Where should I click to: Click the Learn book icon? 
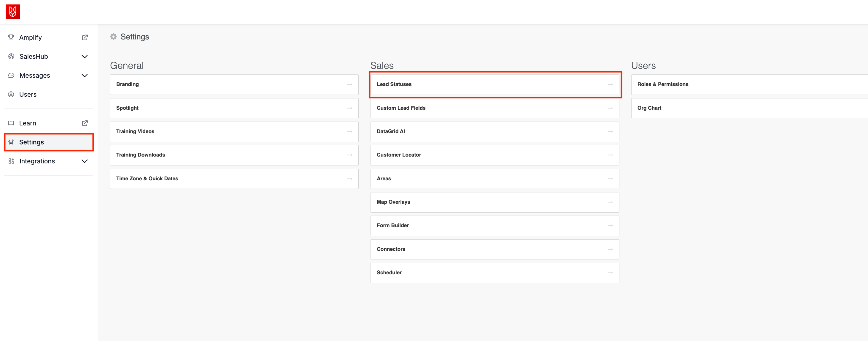tap(11, 123)
